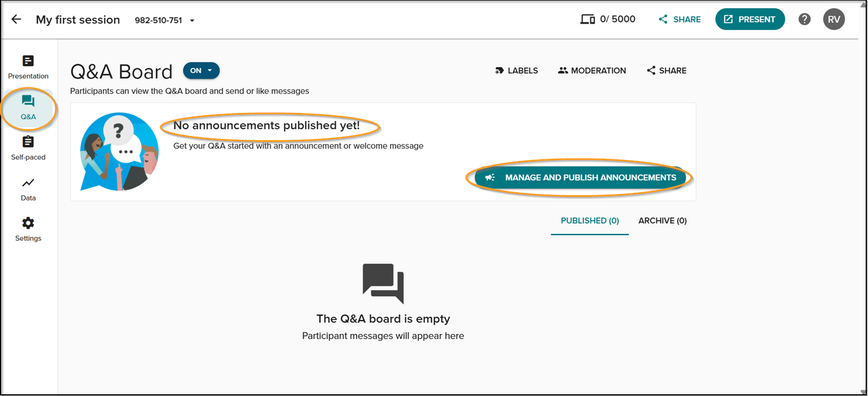
Task: Open MODERATION settings
Action: [592, 71]
